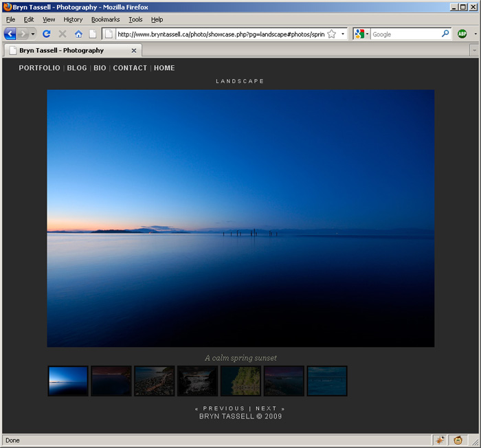Open the Tools menu
The width and height of the screenshot is (481, 448).
135,19
